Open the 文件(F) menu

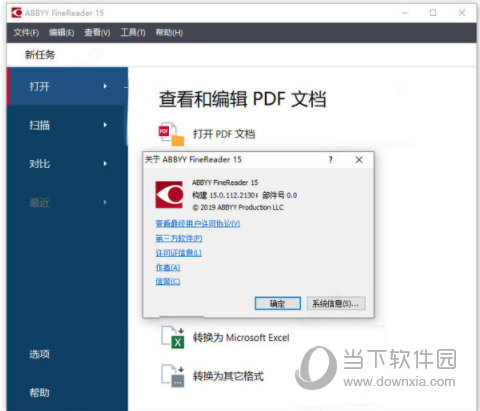(x=26, y=33)
